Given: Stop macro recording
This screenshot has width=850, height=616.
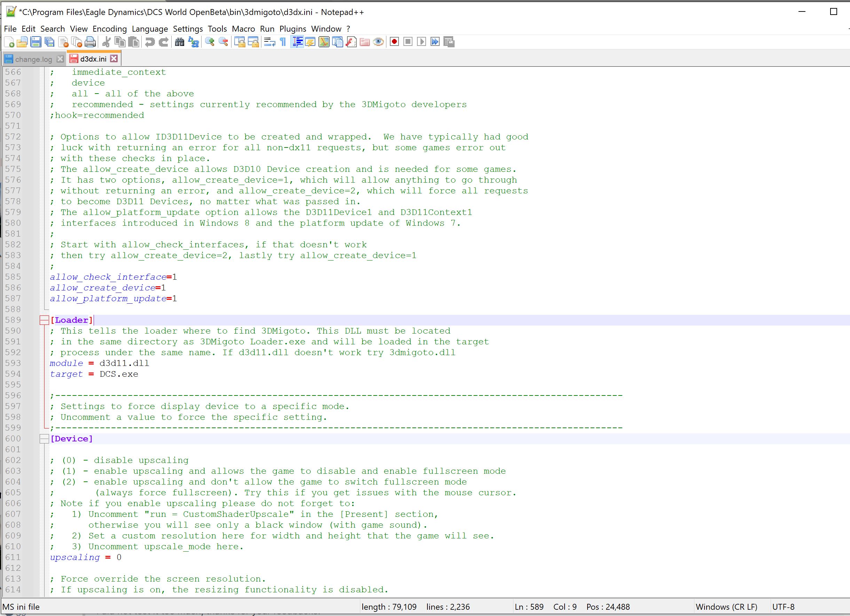Looking at the screenshot, I should click(x=408, y=42).
